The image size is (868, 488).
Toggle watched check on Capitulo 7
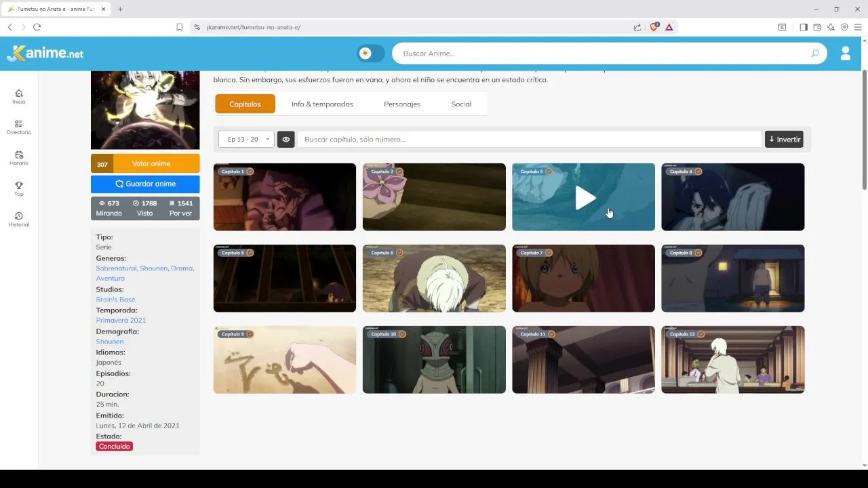pos(549,253)
